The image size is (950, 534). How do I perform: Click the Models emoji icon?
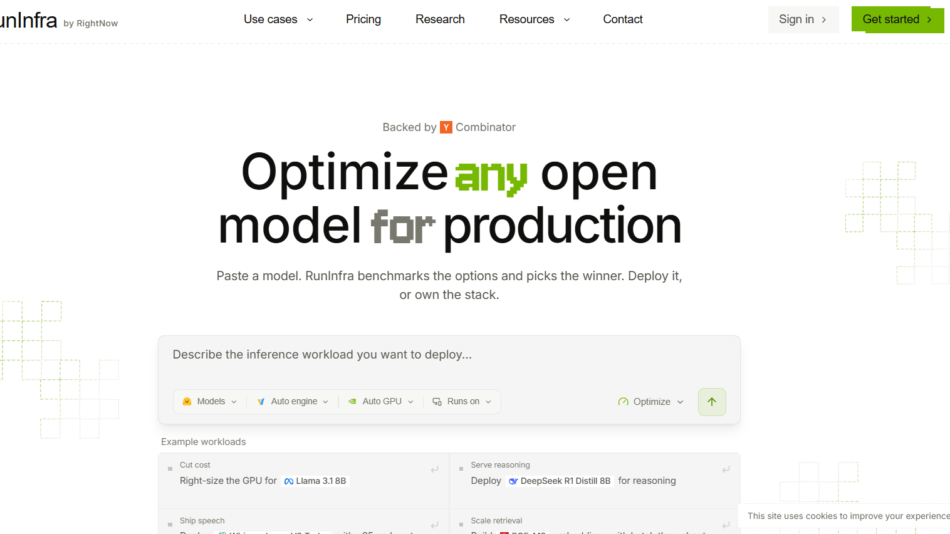pos(187,401)
